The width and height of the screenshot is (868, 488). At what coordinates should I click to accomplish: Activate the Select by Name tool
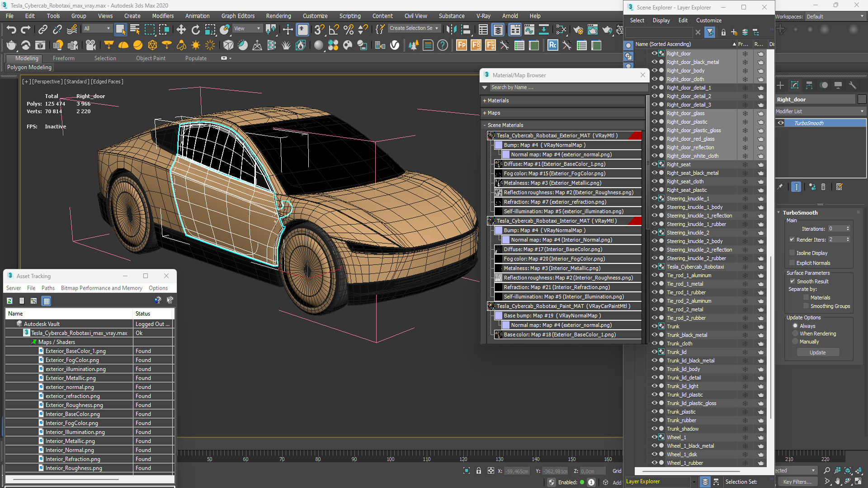(x=135, y=30)
